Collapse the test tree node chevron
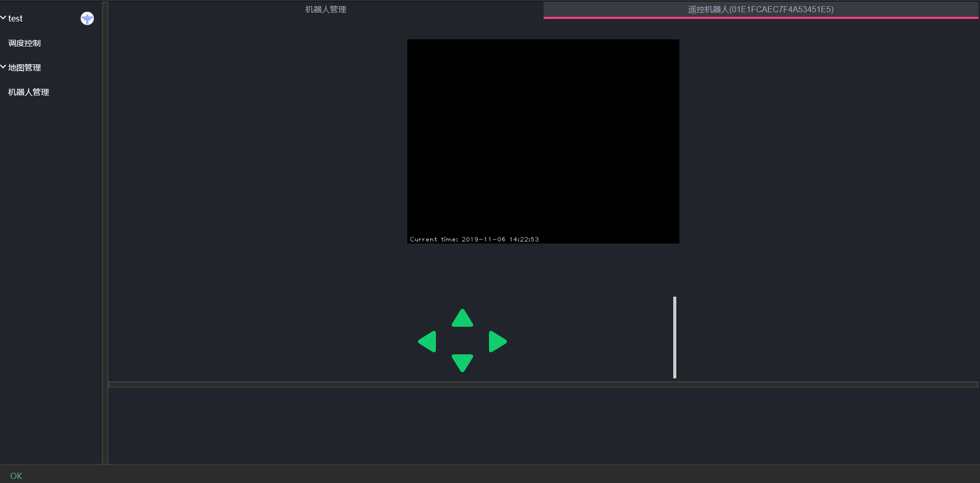The width and height of the screenshot is (980, 483). pyautogui.click(x=4, y=18)
